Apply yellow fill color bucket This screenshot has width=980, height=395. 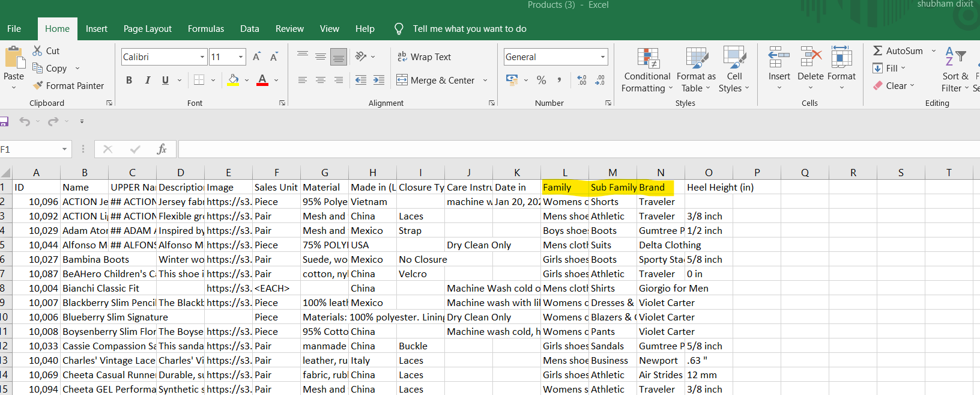[234, 80]
